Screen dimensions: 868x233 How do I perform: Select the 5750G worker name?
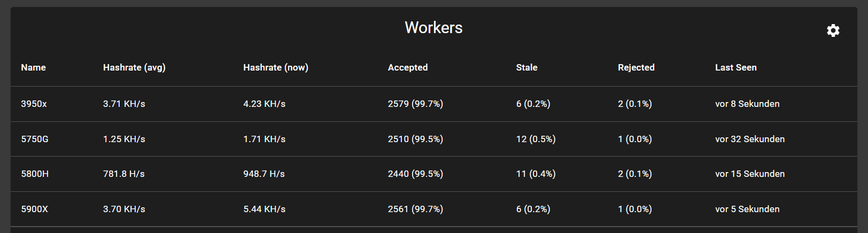click(x=35, y=139)
